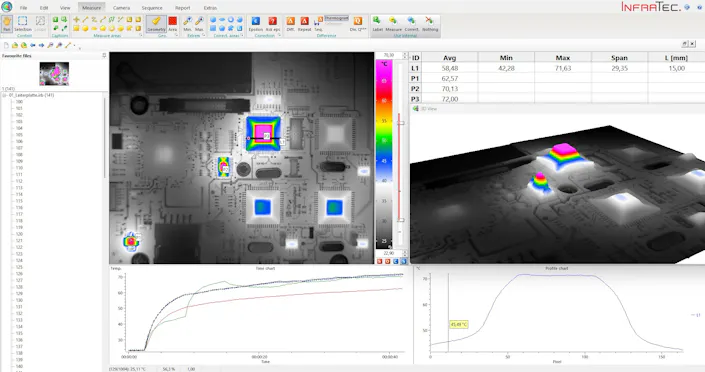This screenshot has width=705, height=372.
Task: Click the L1 row ID cell
Action: (x=415, y=68)
